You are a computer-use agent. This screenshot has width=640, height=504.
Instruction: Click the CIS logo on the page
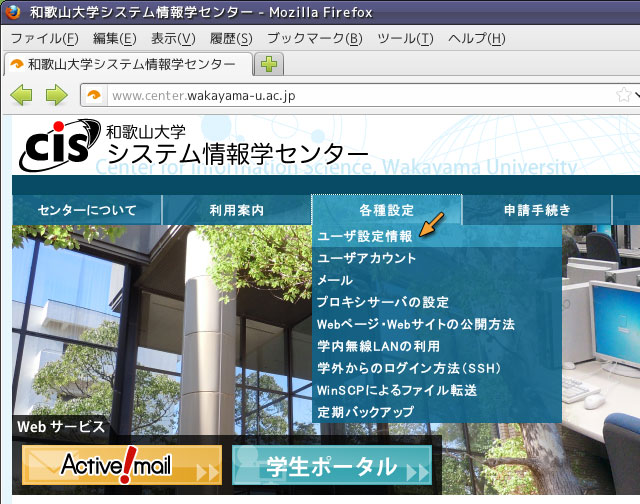tap(60, 145)
